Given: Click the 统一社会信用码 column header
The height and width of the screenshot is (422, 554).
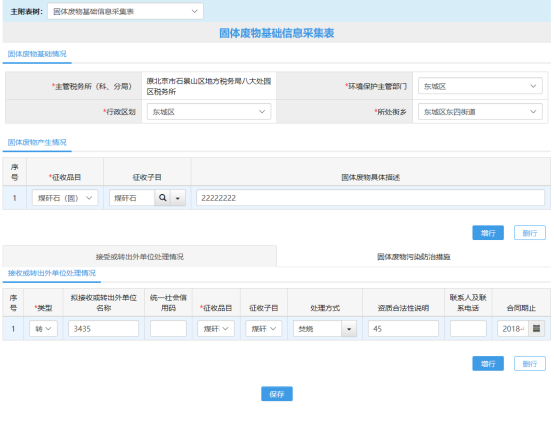Looking at the screenshot, I should tap(168, 303).
